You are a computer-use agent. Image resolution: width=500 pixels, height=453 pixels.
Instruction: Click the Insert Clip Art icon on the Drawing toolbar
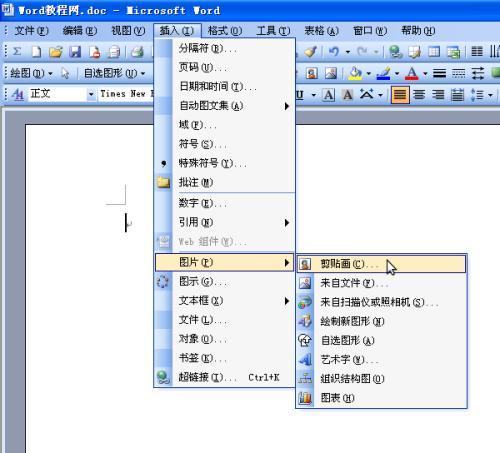(x=311, y=73)
